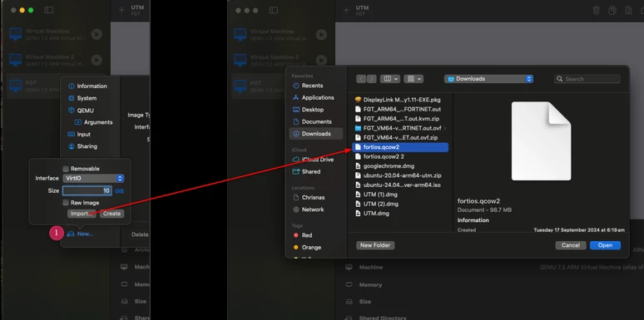The width and height of the screenshot is (644, 320).
Task: Select Recents in Favorites sidebar
Action: tap(312, 86)
